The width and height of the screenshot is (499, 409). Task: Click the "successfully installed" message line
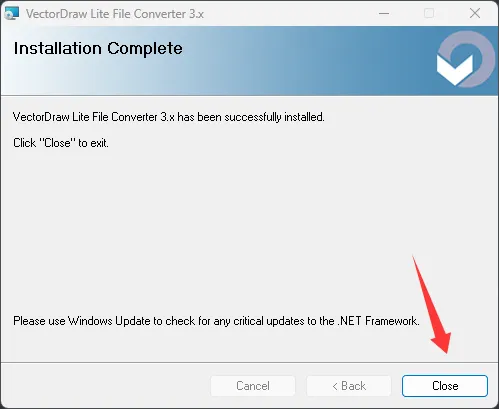169,117
